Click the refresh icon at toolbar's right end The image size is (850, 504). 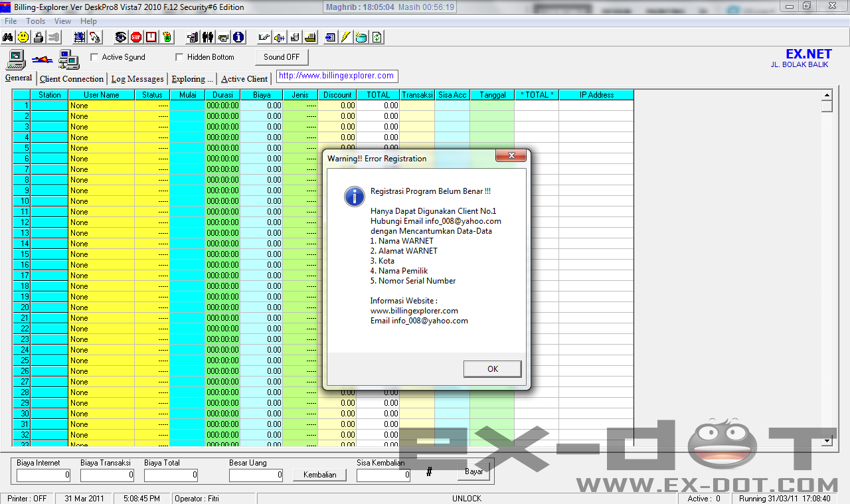(377, 37)
